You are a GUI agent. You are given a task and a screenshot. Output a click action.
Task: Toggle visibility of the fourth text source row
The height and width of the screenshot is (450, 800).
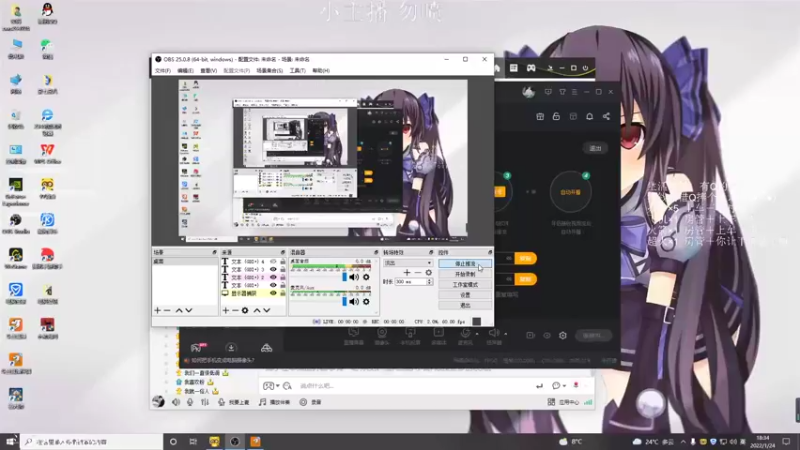click(273, 285)
